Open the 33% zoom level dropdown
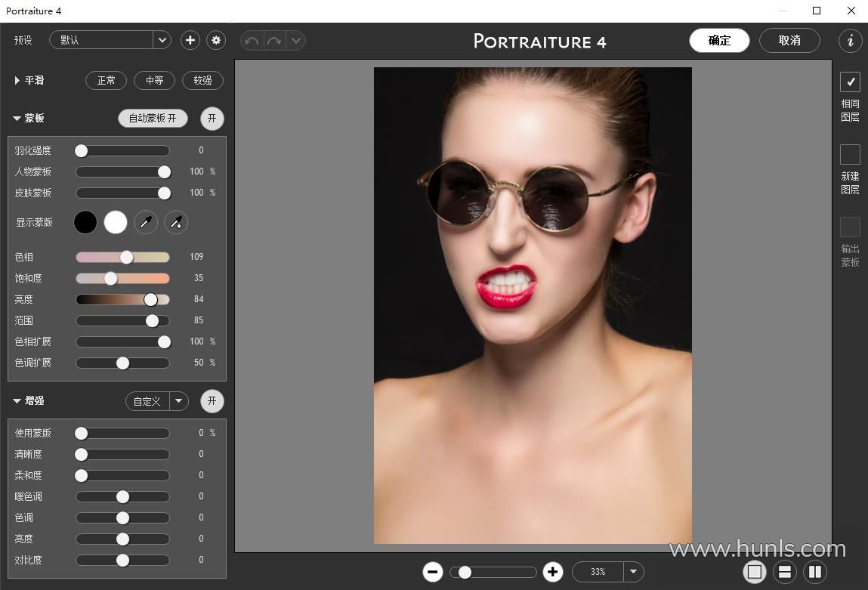The width and height of the screenshot is (868, 590). tap(633, 572)
